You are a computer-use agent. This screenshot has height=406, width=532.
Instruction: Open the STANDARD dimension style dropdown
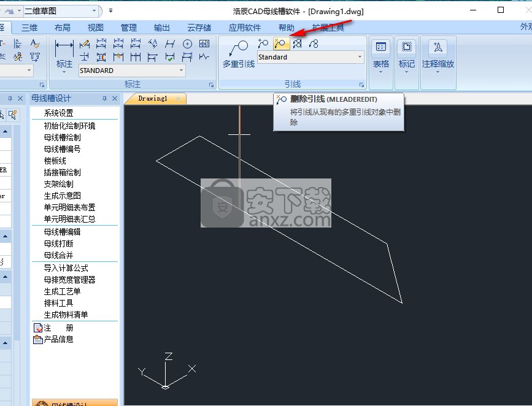click(x=182, y=70)
